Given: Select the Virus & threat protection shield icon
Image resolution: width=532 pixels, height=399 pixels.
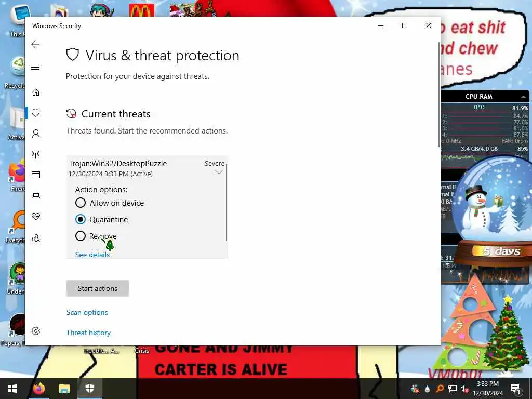Looking at the screenshot, I should (x=36, y=113).
